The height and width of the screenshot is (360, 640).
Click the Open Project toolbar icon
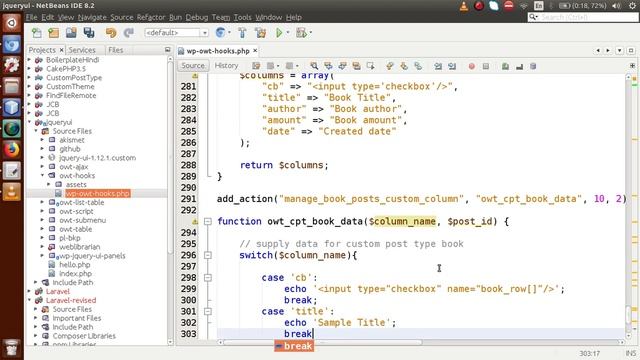tap(71, 33)
